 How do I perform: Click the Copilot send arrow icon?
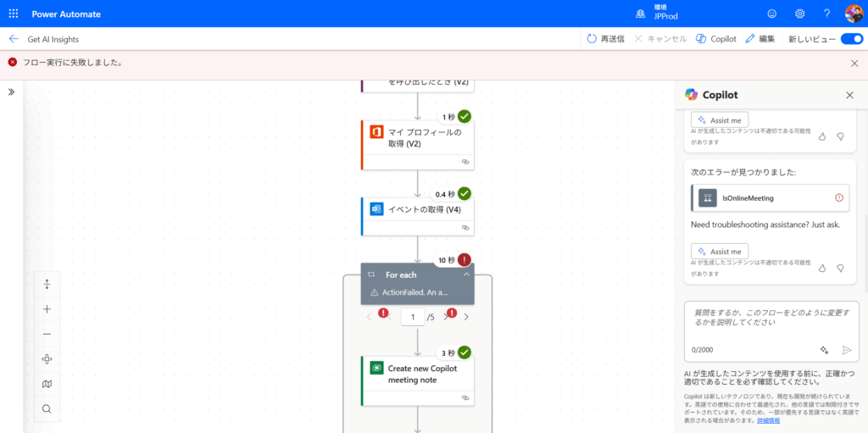846,349
